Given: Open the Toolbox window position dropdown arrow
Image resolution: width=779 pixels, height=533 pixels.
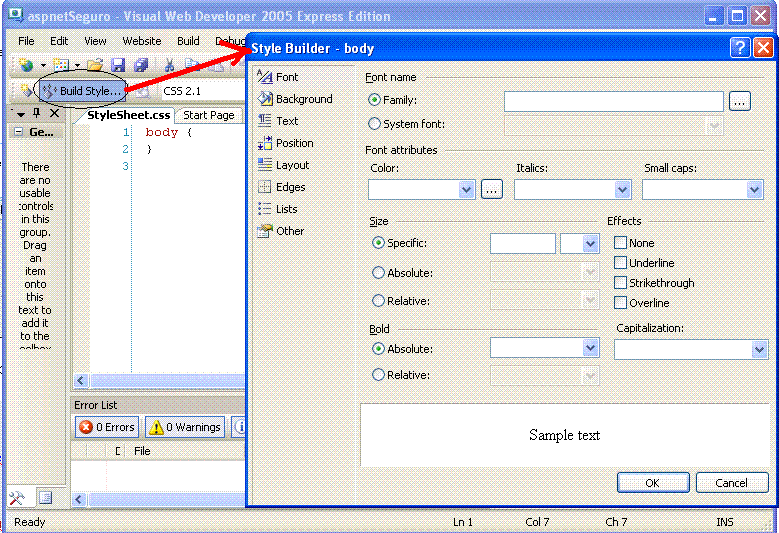Looking at the screenshot, I should (20, 114).
